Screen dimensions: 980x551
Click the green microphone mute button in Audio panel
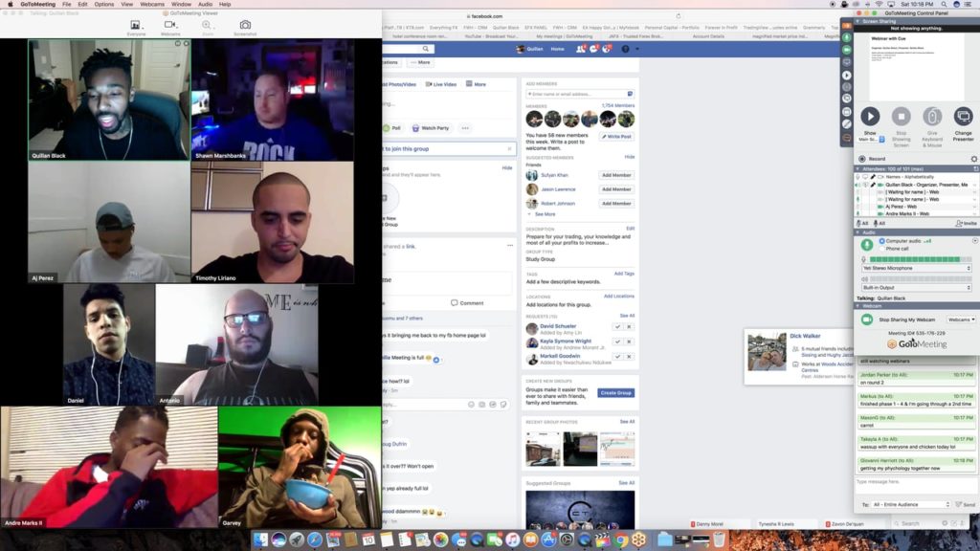click(x=867, y=245)
